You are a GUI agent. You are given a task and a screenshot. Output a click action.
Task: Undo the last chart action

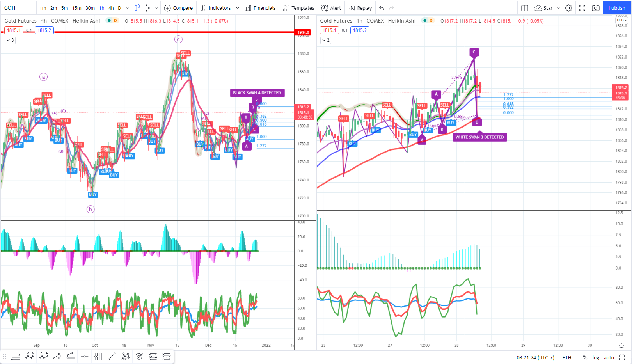coord(382,8)
